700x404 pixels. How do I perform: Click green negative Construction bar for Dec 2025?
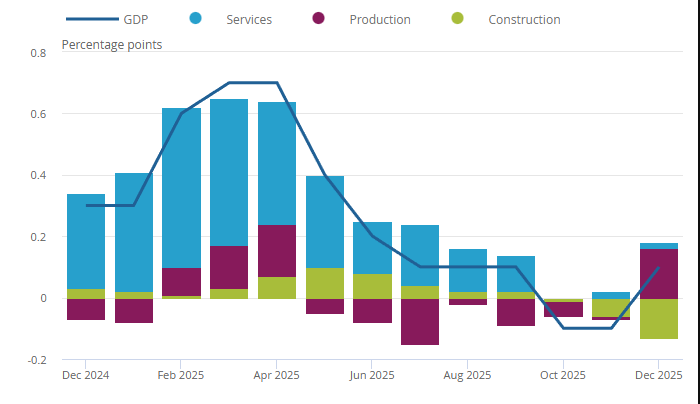[x=659, y=319]
